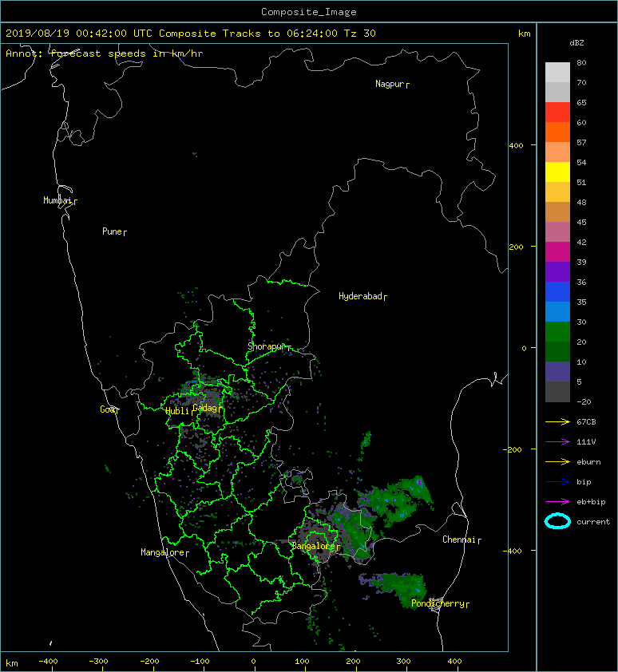Click the Gadag city label
This screenshot has height=672, width=618.
pos(205,408)
